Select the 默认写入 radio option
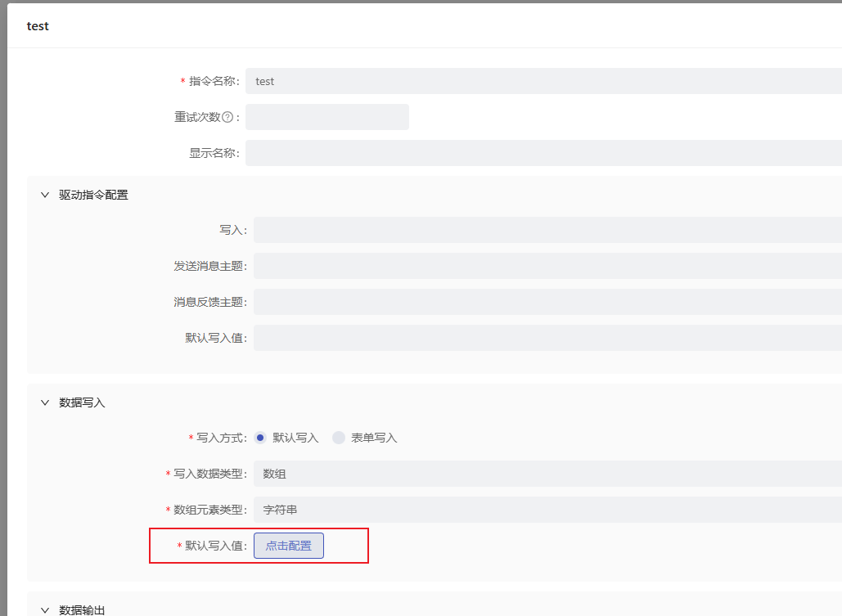This screenshot has height=616, width=842. pos(260,438)
